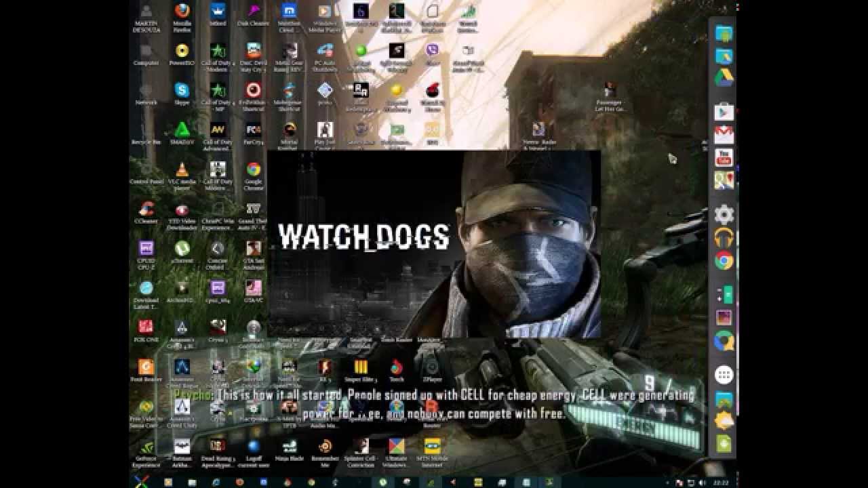Open Google Drive in the side dock

pos(723,79)
